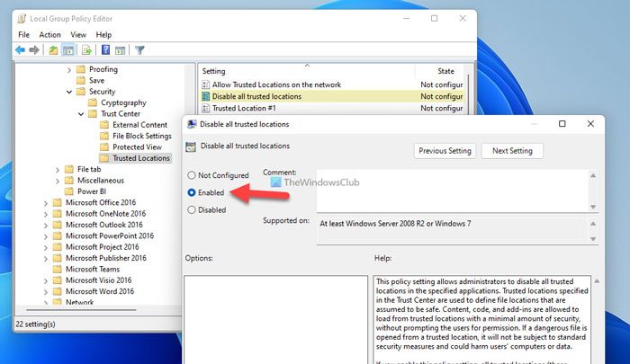
Task: Click the Up one level folder icon
Action: point(53,50)
